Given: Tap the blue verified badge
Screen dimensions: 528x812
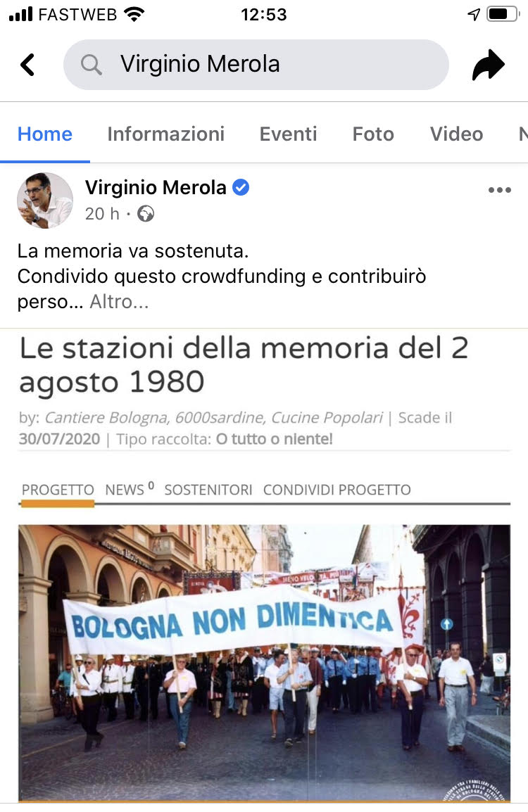Looking at the screenshot, I should coord(241,187).
